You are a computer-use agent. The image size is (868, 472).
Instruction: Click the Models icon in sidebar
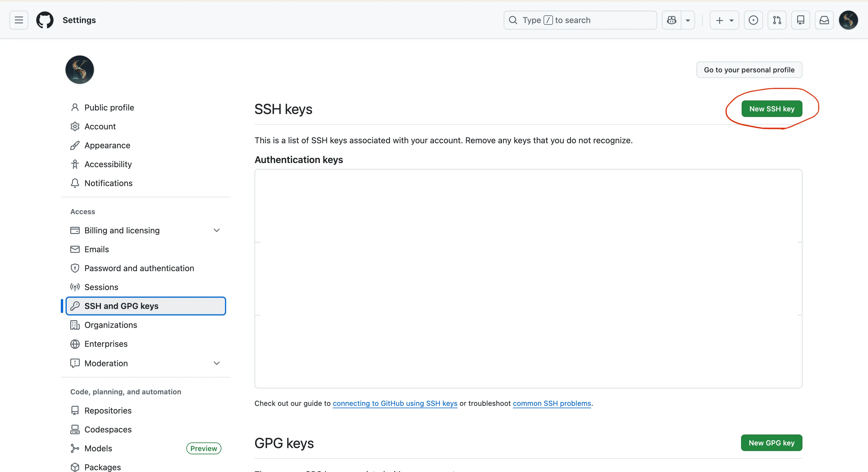75,448
